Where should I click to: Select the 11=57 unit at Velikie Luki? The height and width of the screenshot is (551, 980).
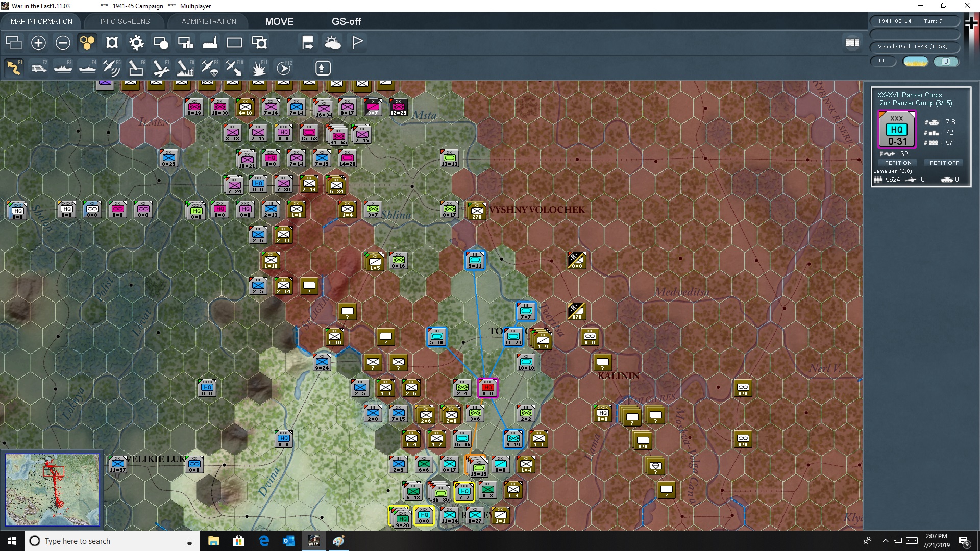click(x=117, y=464)
